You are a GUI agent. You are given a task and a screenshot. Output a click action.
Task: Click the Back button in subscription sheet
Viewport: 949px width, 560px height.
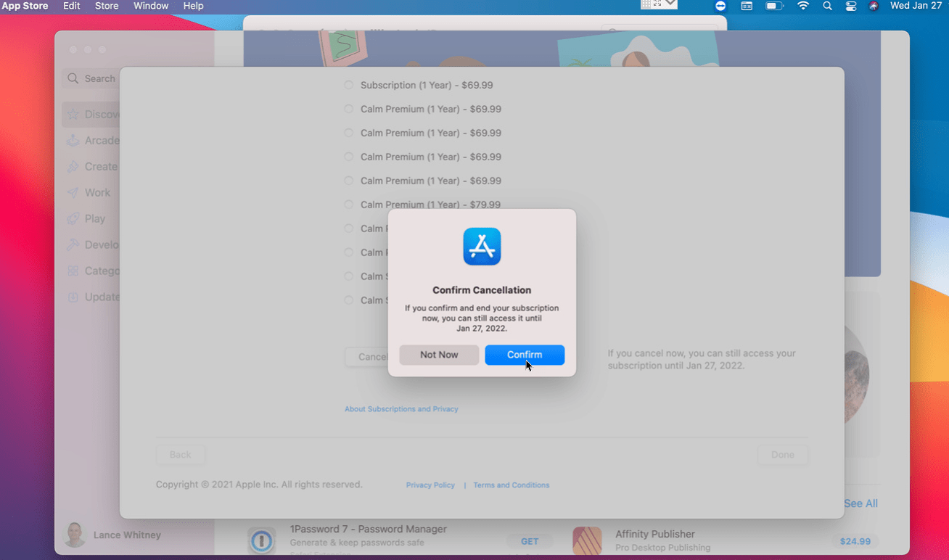click(181, 455)
